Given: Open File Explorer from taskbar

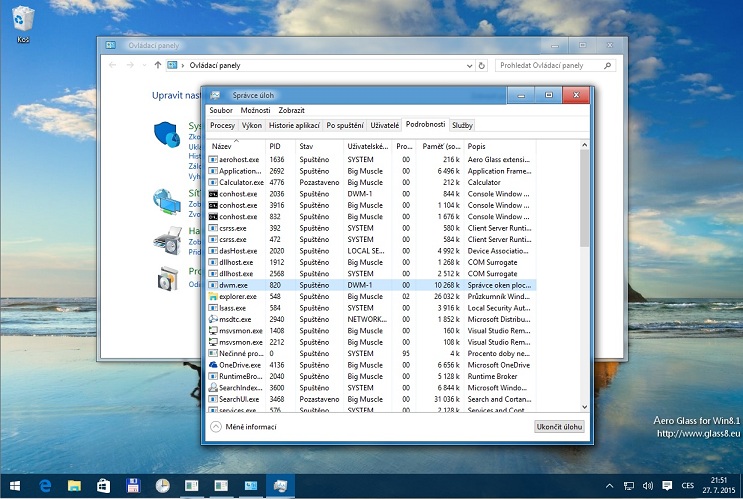Looking at the screenshot, I should 74,486.
